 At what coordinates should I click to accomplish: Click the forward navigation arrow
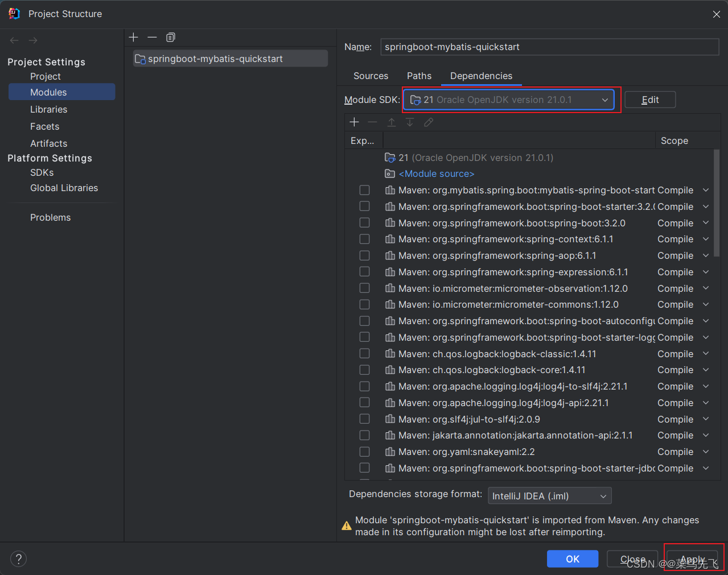pyautogui.click(x=33, y=40)
